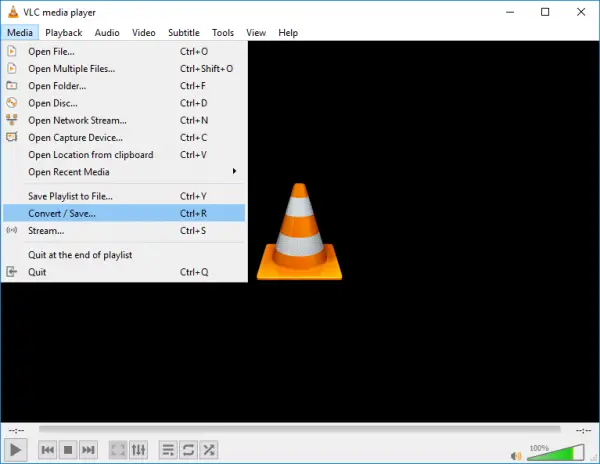Open the Audio menu
The height and width of the screenshot is (464, 600).
coord(107,33)
